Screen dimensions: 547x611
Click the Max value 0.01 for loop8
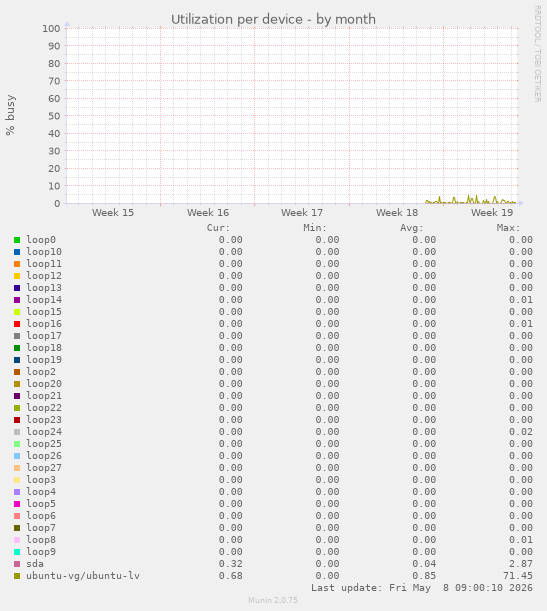[521, 540]
